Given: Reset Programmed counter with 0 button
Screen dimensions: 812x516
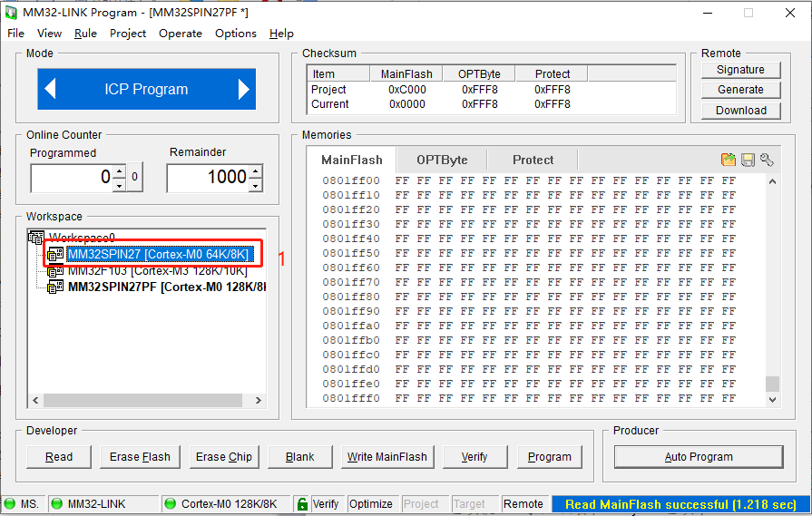Looking at the screenshot, I should pyautogui.click(x=134, y=177).
